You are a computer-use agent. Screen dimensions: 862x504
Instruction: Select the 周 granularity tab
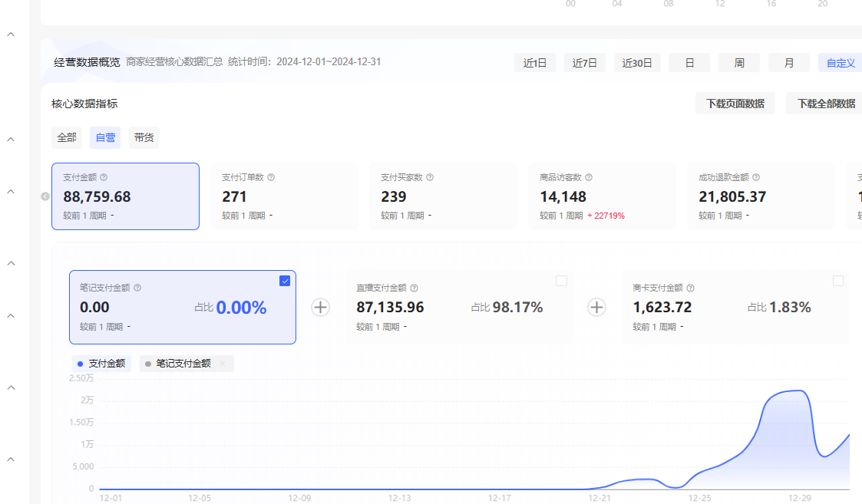point(739,63)
